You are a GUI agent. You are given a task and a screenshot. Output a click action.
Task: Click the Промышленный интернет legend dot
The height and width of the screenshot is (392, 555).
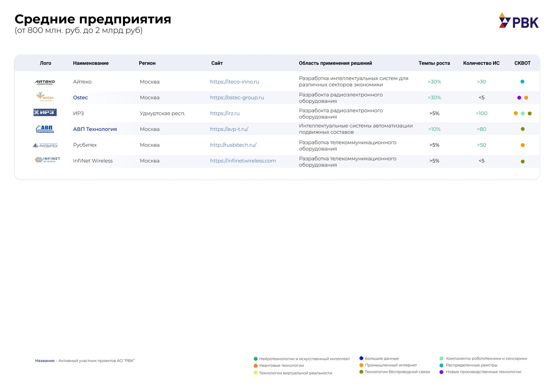[x=361, y=365]
